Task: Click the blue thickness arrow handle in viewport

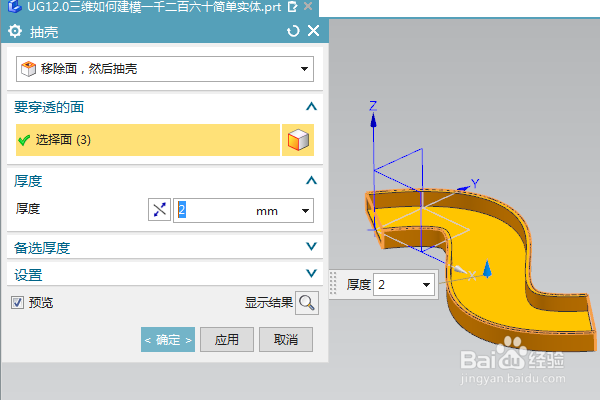Action: (x=487, y=269)
